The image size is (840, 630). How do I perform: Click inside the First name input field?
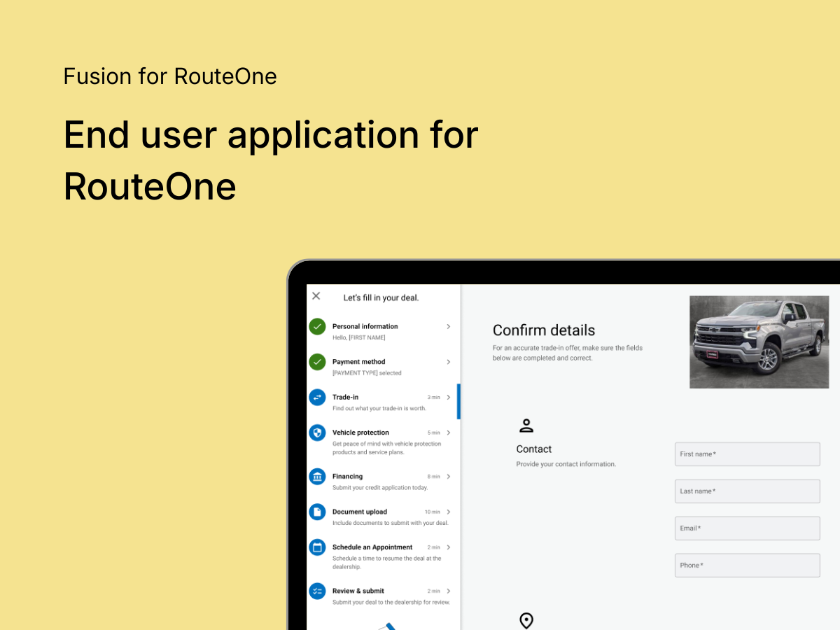(x=747, y=454)
